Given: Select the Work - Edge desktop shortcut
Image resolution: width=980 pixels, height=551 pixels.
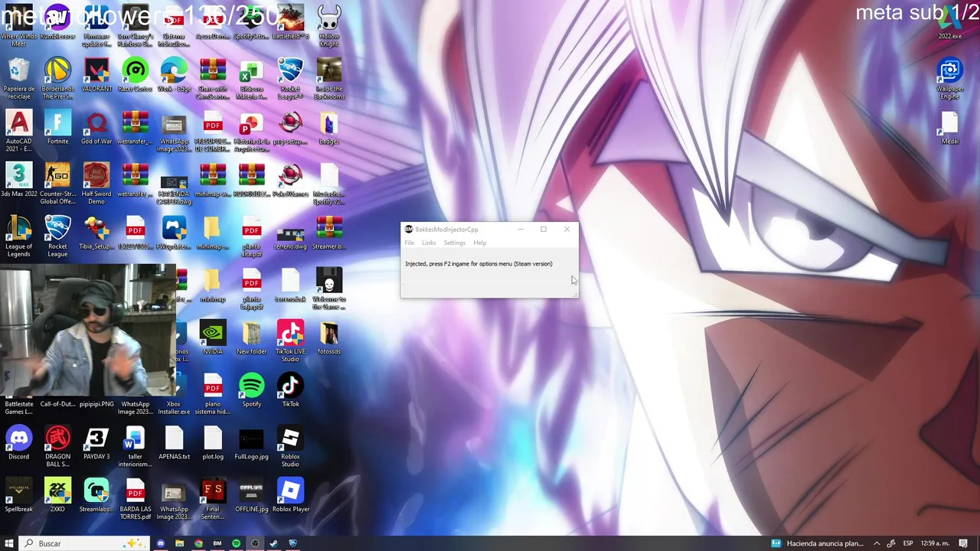Looking at the screenshot, I should click(174, 75).
